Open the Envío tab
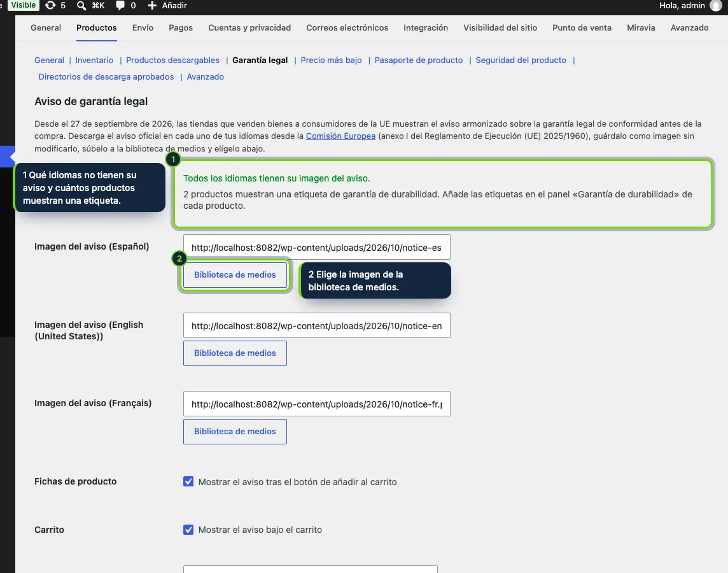 [x=143, y=28]
